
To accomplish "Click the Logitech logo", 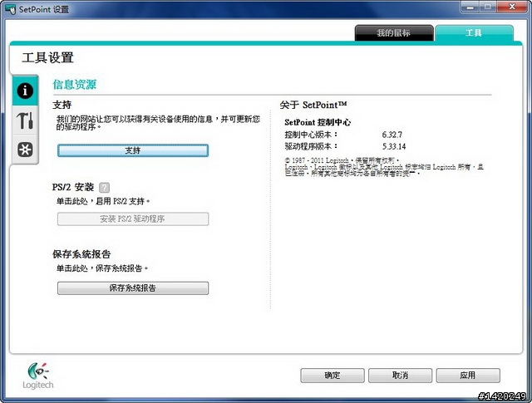I will point(38,376).
